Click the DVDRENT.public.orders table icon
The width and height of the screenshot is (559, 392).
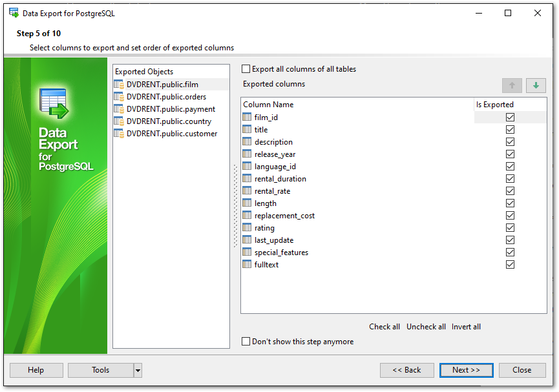pos(119,97)
